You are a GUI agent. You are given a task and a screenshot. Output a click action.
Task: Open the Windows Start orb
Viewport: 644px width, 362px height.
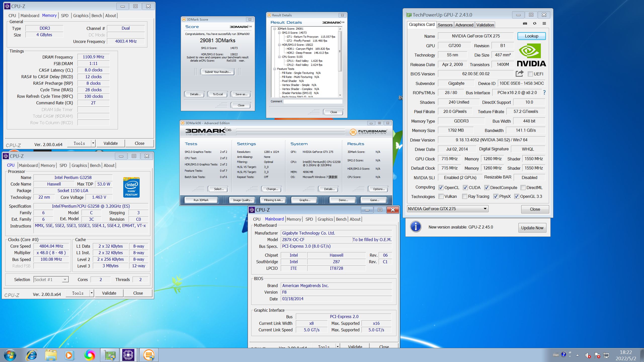(10, 355)
